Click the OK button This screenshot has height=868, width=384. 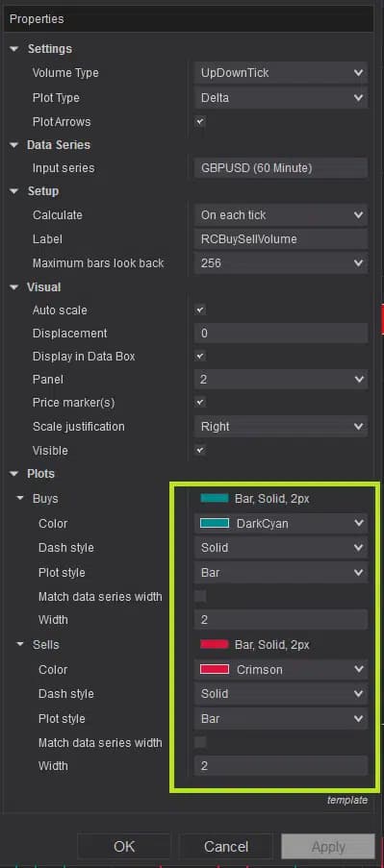[x=124, y=847]
